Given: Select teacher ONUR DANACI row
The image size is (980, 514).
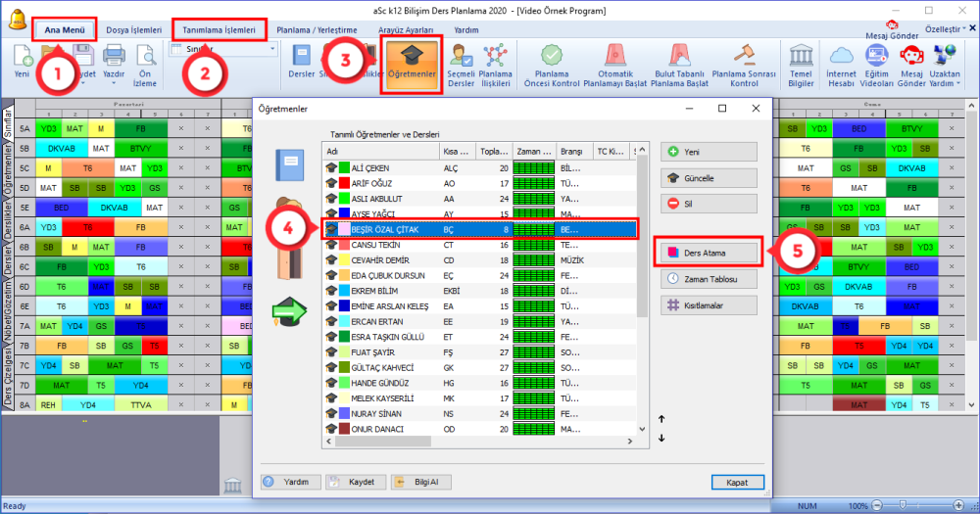Looking at the screenshot, I should pyautogui.click(x=479, y=429).
